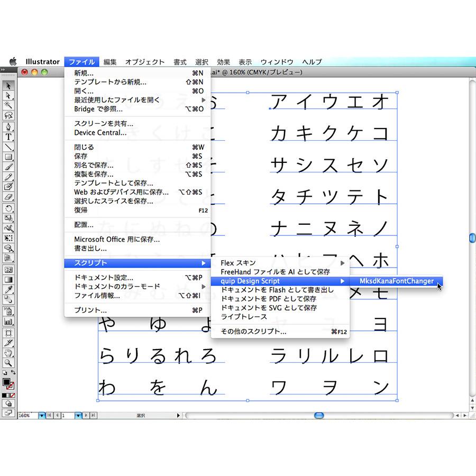
Task: Open the Illustrator application menu
Action: tap(42, 62)
